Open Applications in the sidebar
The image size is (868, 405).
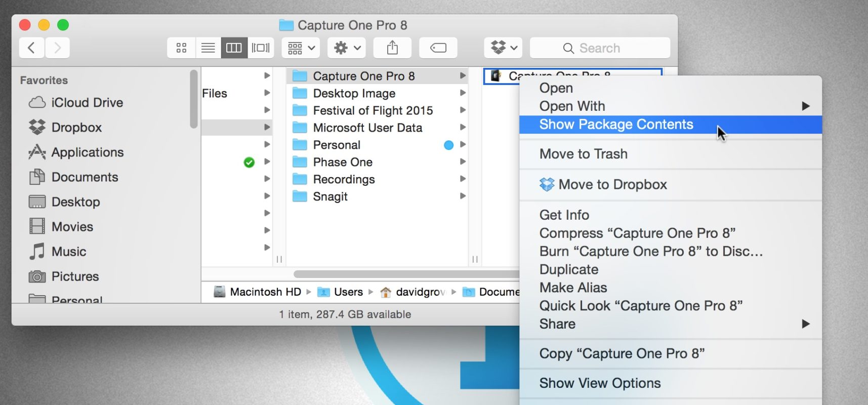87,152
